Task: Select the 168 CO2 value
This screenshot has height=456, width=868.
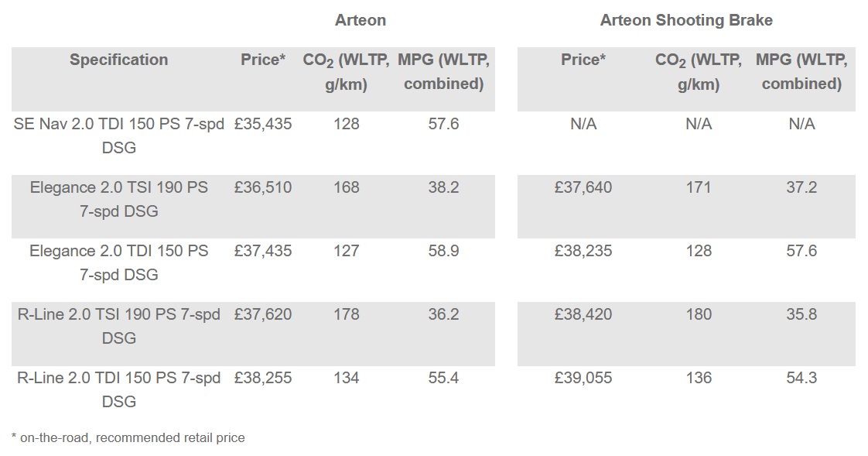Action: (x=346, y=187)
